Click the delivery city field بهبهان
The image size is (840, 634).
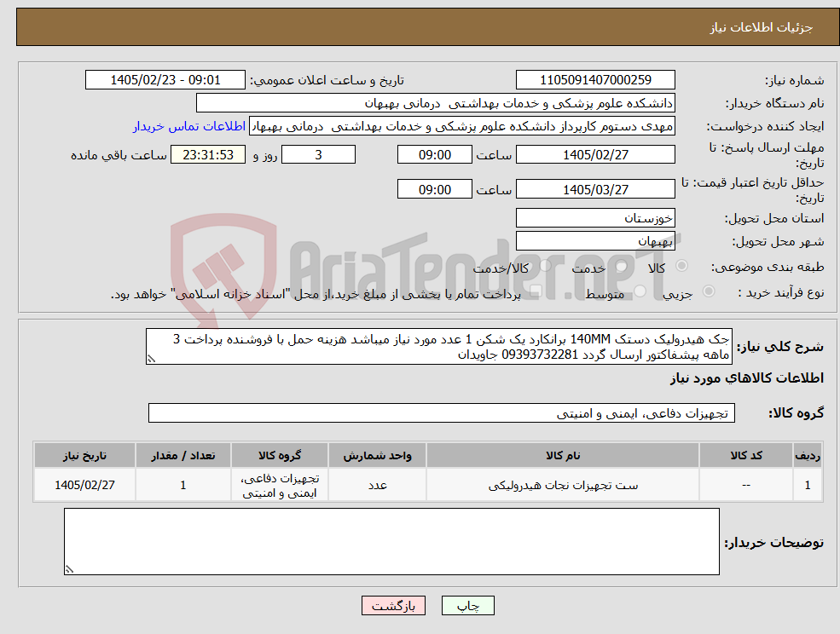pyautogui.click(x=595, y=241)
